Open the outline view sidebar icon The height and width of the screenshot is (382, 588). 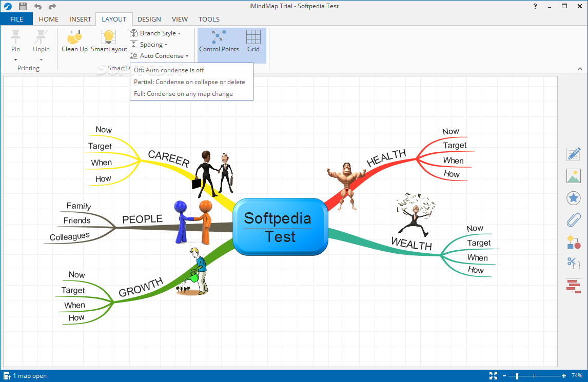573,286
